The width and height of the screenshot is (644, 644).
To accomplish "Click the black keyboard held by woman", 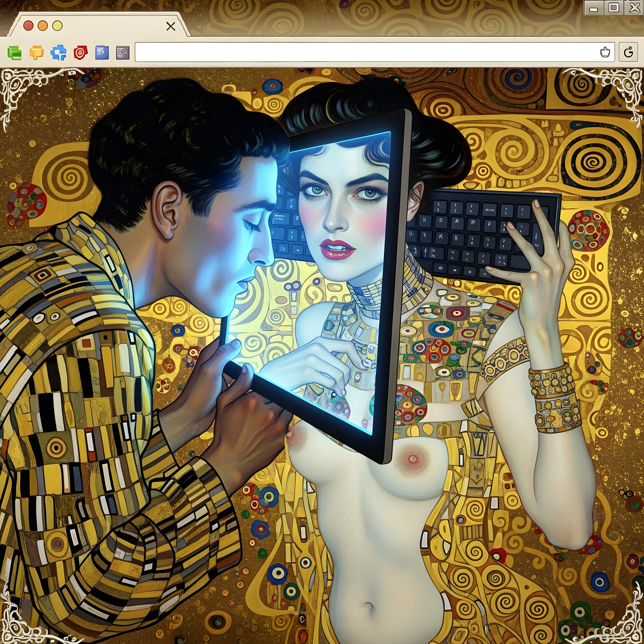I will click(473, 233).
